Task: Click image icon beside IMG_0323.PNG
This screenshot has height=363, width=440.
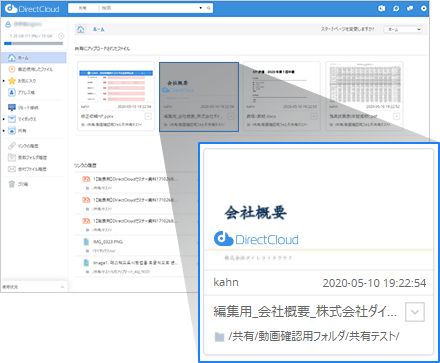Action: [86, 242]
